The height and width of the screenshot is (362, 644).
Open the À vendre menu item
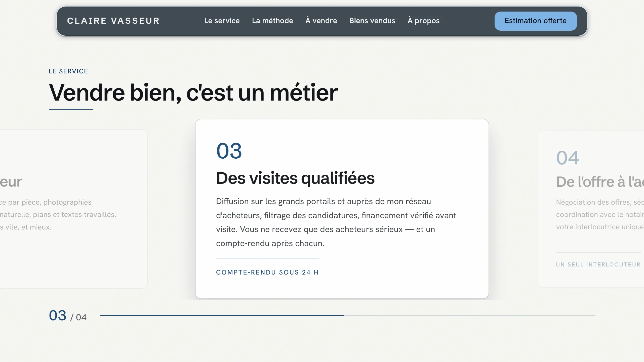[x=321, y=21]
